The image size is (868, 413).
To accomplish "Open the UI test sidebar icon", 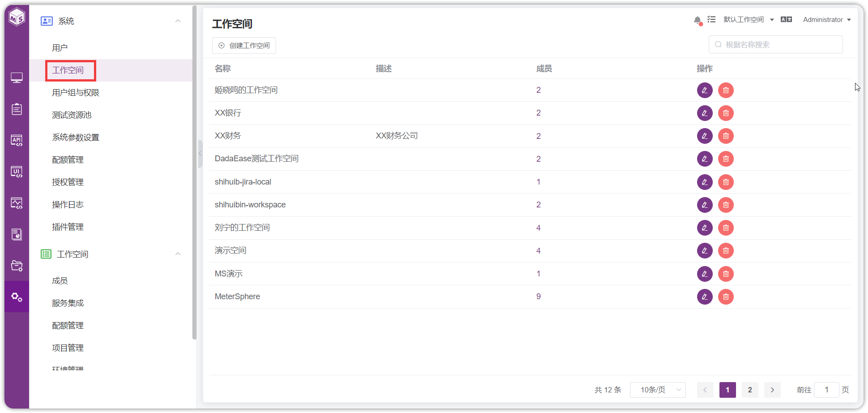I will point(17,172).
